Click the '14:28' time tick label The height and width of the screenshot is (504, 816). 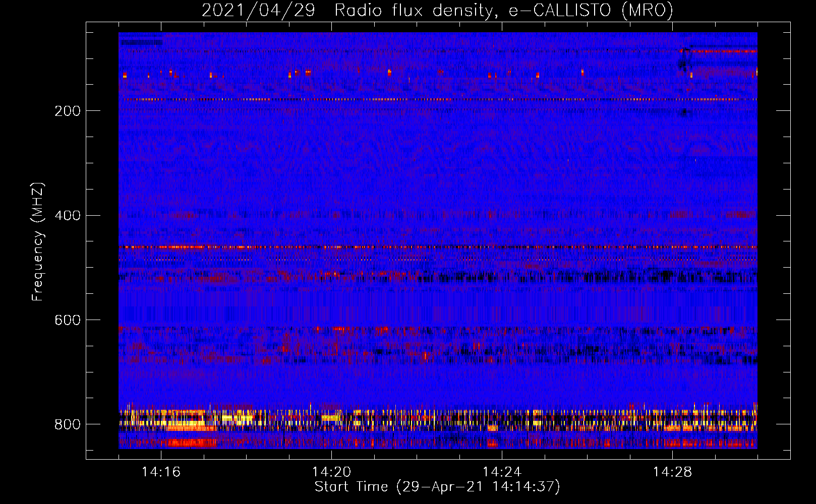[x=672, y=472]
